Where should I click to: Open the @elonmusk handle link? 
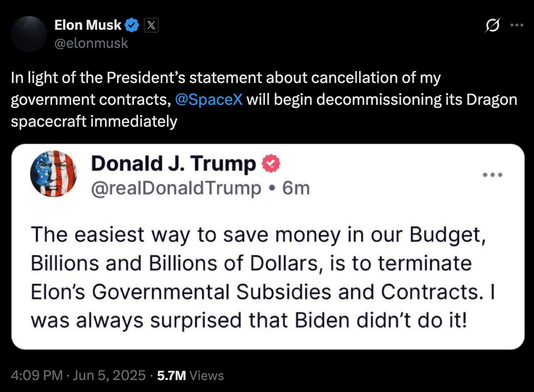coord(91,43)
